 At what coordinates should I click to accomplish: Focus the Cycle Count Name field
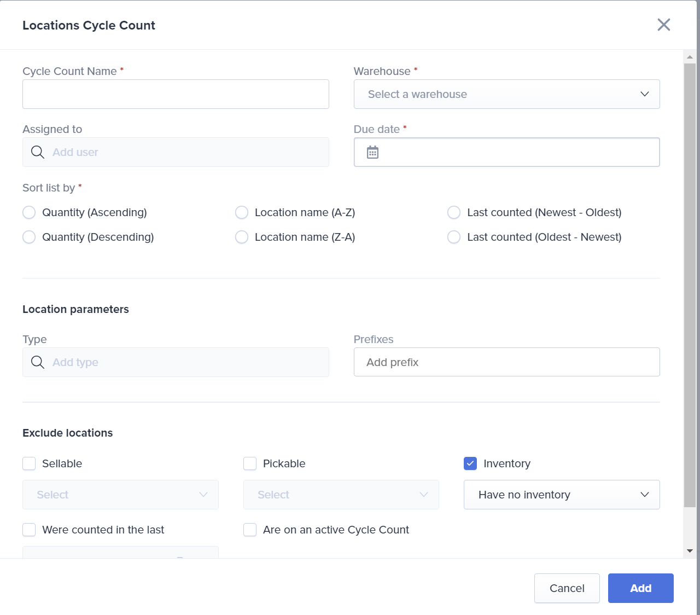pos(176,94)
